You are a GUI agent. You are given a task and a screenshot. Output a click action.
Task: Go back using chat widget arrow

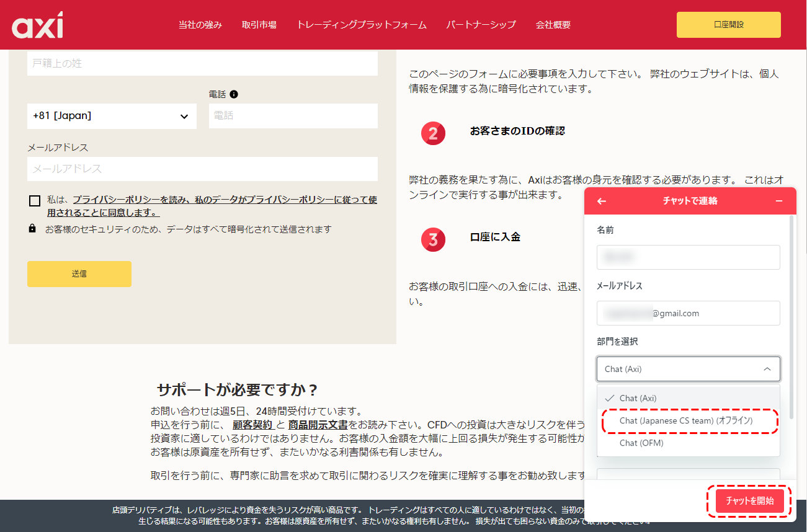click(601, 201)
